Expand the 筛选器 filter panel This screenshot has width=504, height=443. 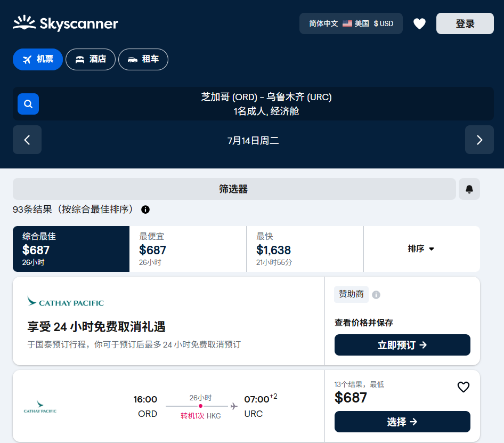point(234,189)
